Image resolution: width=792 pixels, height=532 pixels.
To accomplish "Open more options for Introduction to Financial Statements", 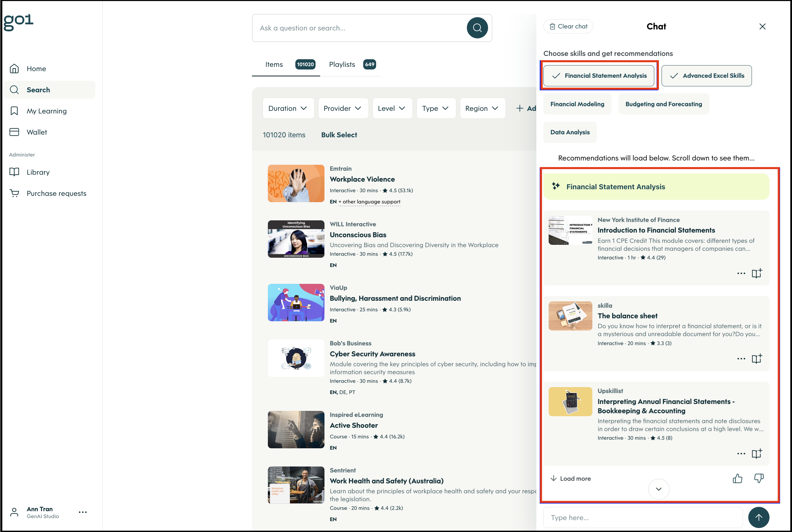I will pyautogui.click(x=741, y=274).
